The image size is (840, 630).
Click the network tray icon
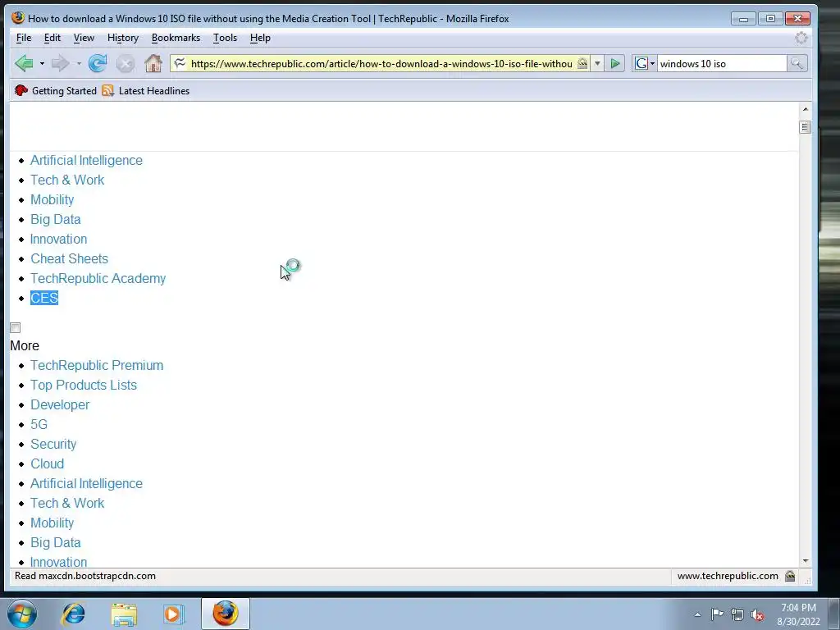click(737, 614)
